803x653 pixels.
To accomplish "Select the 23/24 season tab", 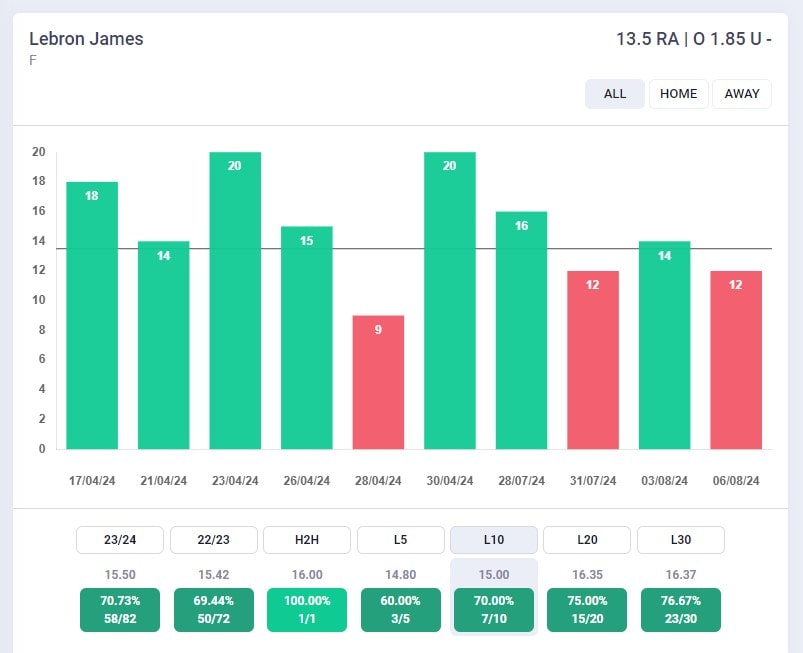I will (x=120, y=540).
